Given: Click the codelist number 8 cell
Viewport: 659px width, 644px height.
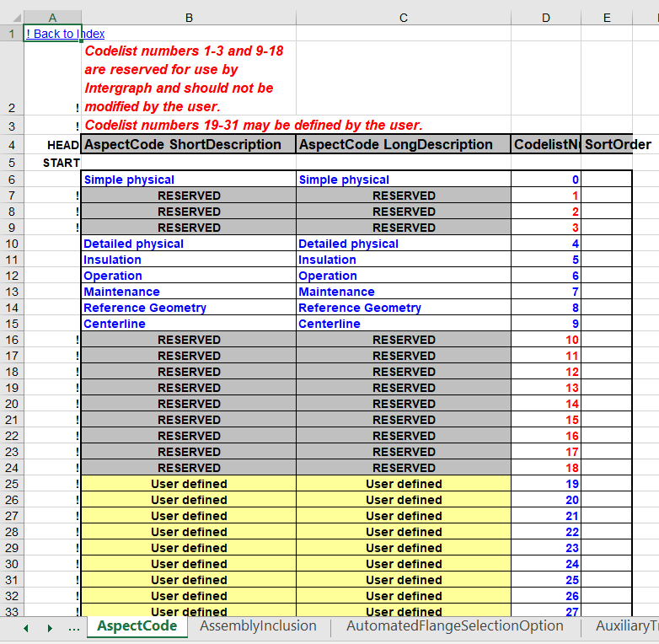Looking at the screenshot, I should [546, 308].
